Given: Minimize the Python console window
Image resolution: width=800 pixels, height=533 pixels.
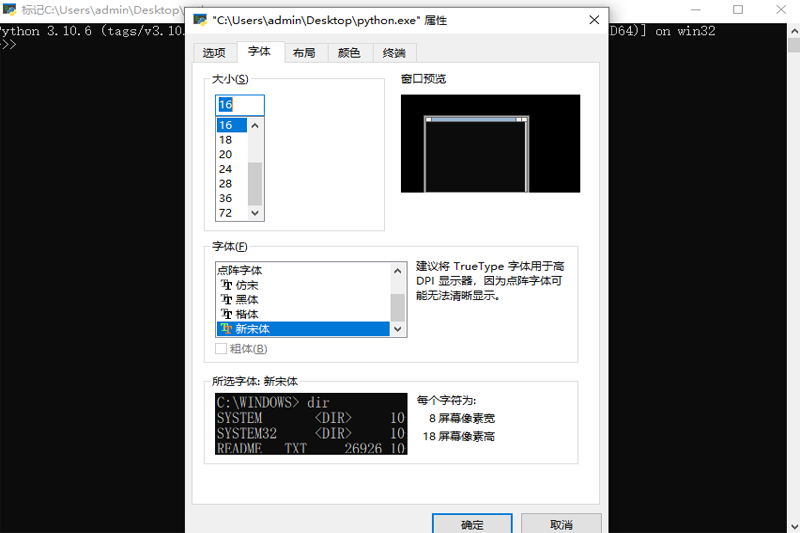Looking at the screenshot, I should [695, 10].
